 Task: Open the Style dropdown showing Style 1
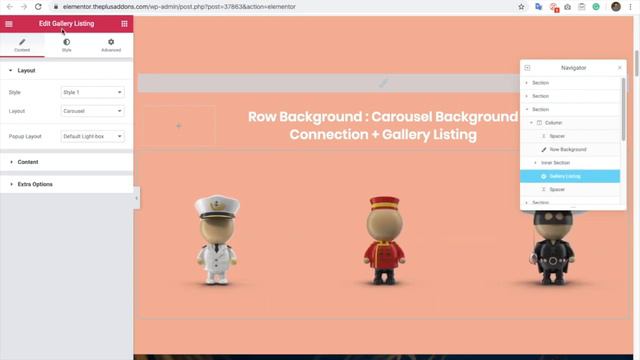[93, 92]
